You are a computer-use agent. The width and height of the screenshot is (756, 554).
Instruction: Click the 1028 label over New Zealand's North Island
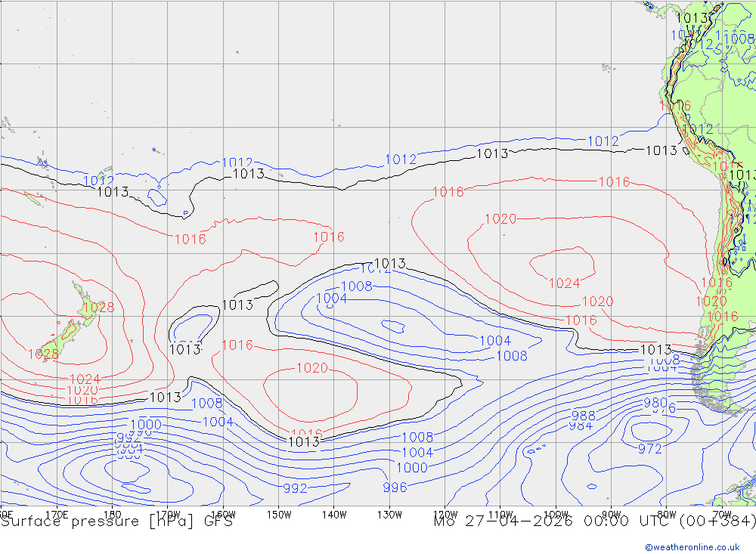pos(99,308)
